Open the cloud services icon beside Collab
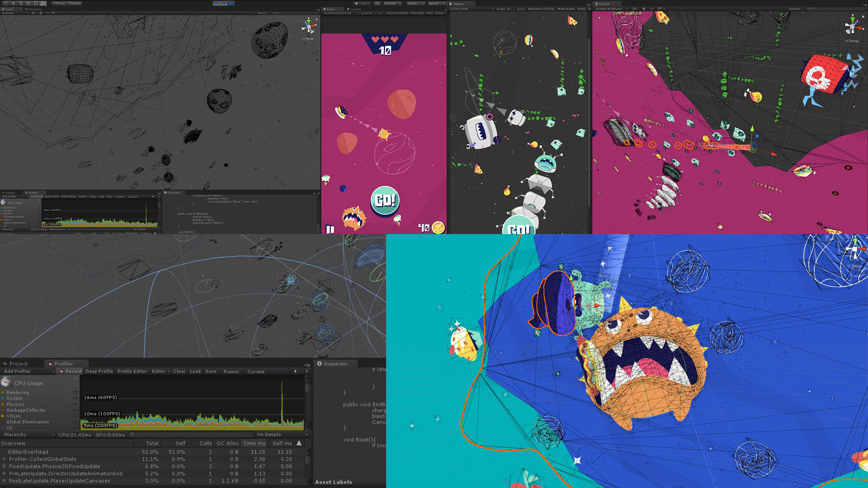868x488 pixels. pyautogui.click(x=377, y=3)
